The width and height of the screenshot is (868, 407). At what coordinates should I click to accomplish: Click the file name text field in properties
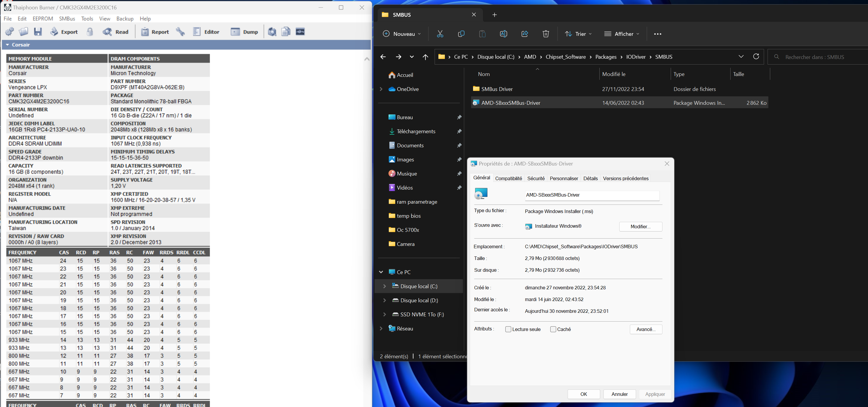[592, 195]
